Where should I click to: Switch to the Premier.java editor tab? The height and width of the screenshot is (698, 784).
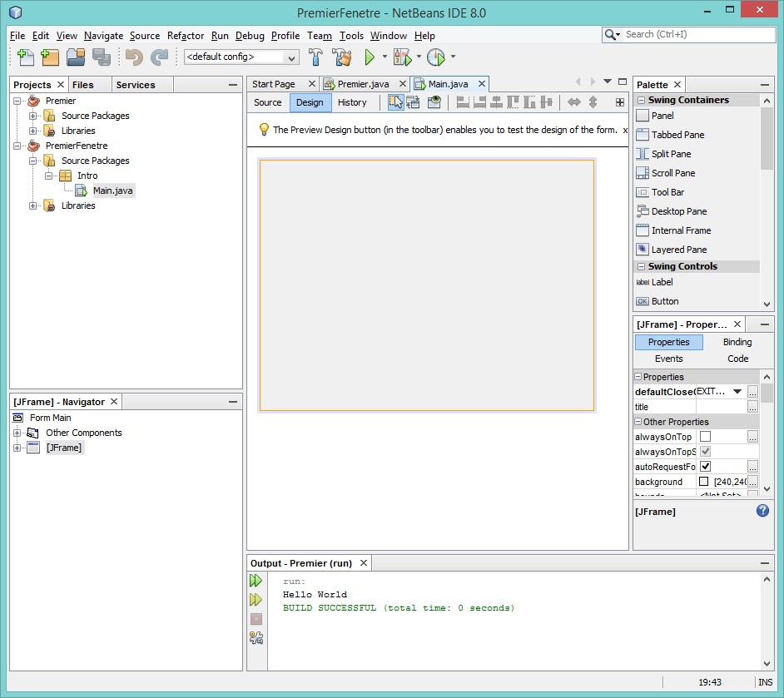coord(362,84)
